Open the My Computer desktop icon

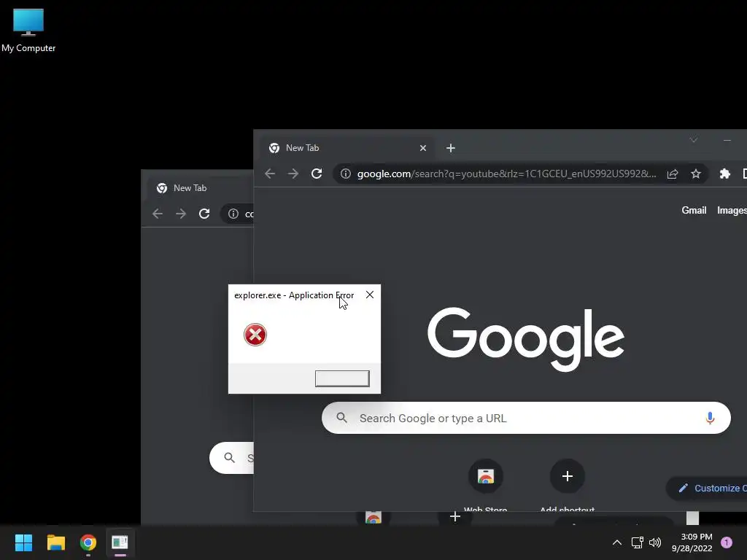[28, 30]
